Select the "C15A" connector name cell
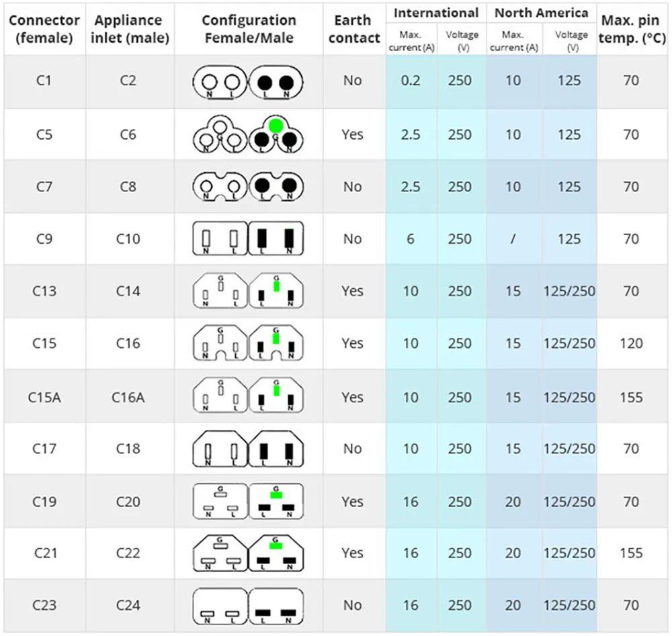This screenshot has height=636, width=672. (44, 397)
